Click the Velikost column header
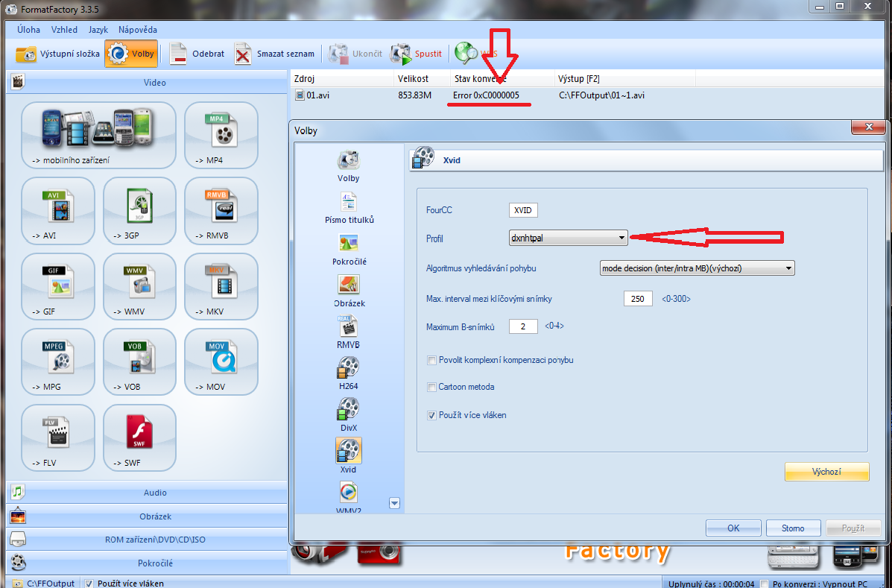This screenshot has width=892, height=588. (x=422, y=78)
